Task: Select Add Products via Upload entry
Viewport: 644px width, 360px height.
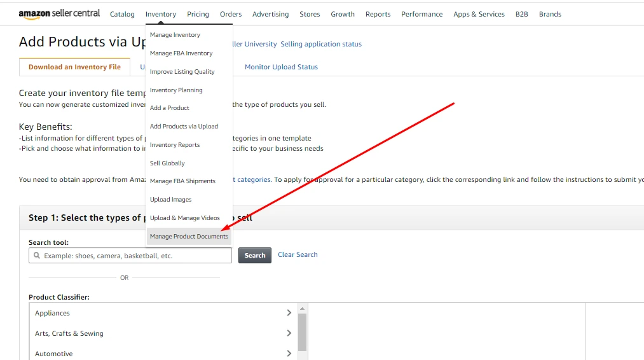Action: [x=184, y=127]
